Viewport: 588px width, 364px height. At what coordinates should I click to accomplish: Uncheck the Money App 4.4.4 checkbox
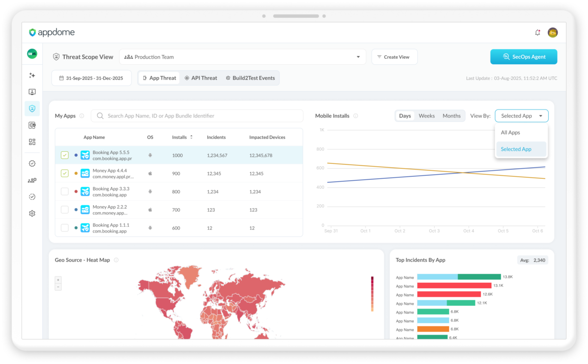tap(65, 173)
